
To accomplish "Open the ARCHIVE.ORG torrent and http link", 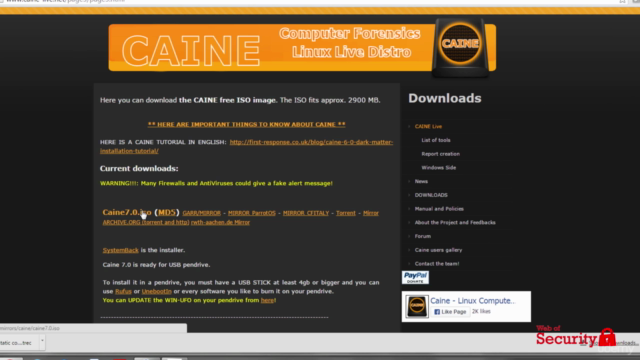I will tap(146, 222).
